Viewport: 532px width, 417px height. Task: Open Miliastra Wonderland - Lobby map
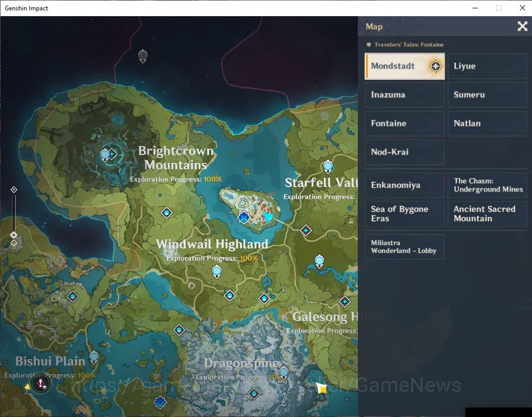[404, 247]
